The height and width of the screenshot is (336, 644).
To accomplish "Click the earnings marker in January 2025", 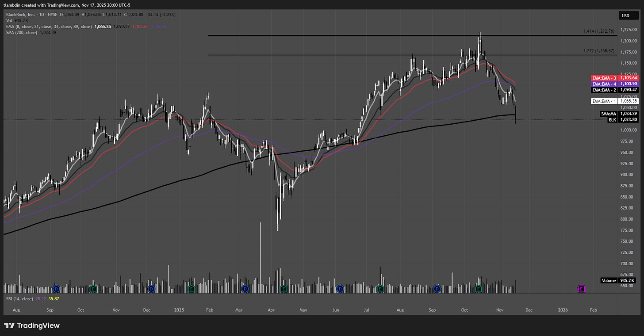I will [191, 289].
